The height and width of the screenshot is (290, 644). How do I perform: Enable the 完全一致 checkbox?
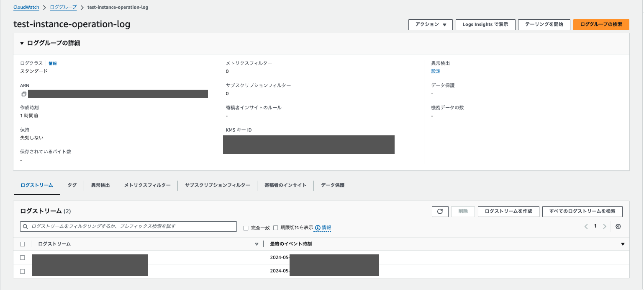pyautogui.click(x=246, y=228)
